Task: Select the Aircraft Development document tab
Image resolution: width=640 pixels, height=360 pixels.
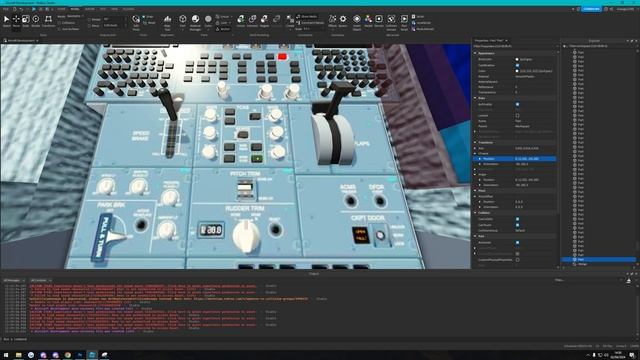Action: 20,41
